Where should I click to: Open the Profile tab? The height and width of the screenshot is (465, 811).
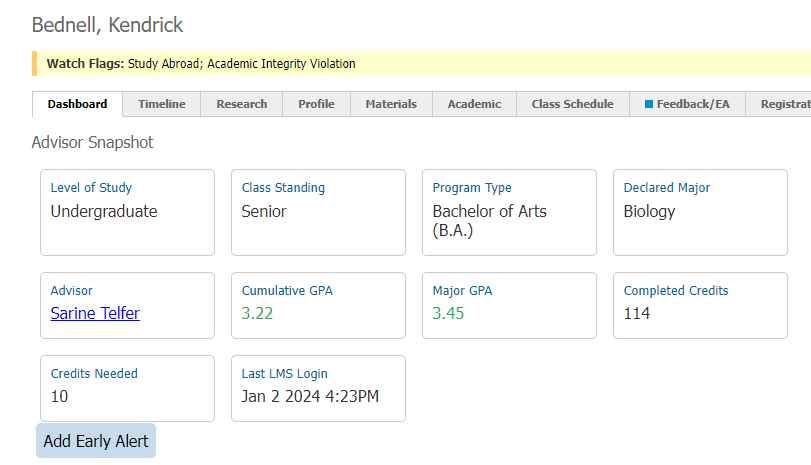click(x=316, y=104)
